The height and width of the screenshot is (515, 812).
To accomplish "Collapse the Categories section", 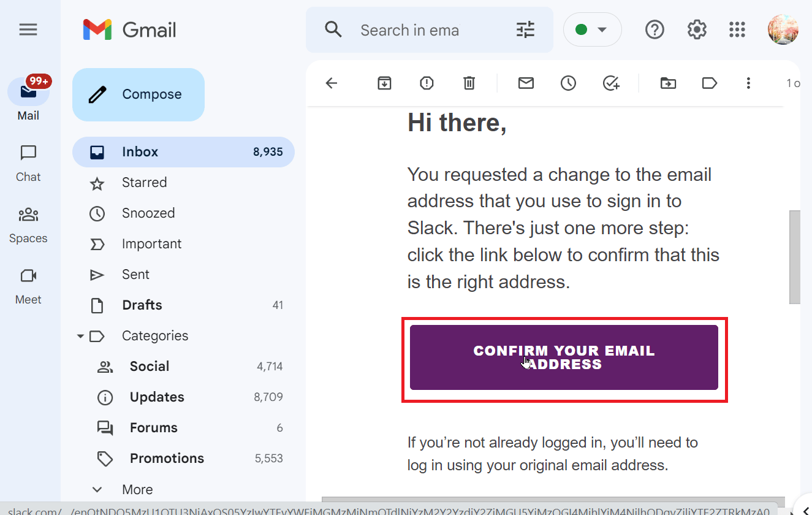I will pyautogui.click(x=80, y=336).
